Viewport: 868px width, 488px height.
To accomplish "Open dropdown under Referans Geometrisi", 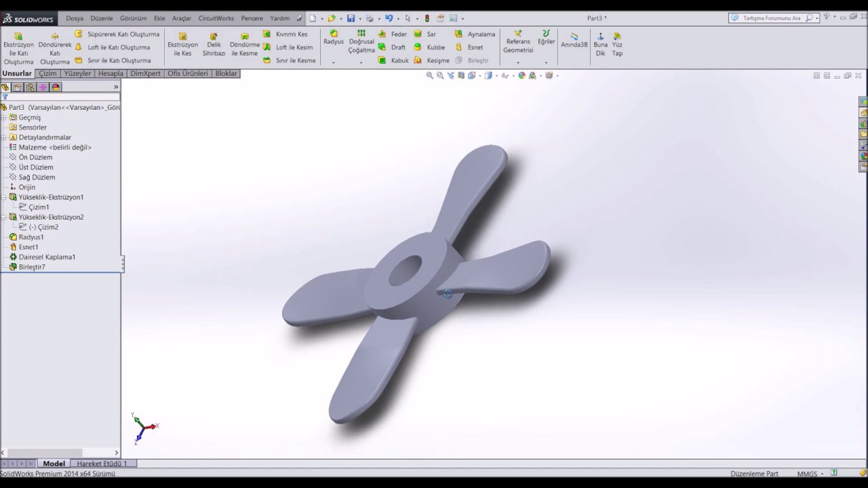I will pyautogui.click(x=518, y=62).
